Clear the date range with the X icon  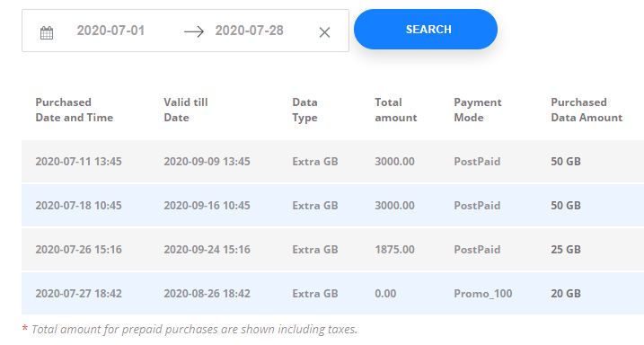point(324,32)
